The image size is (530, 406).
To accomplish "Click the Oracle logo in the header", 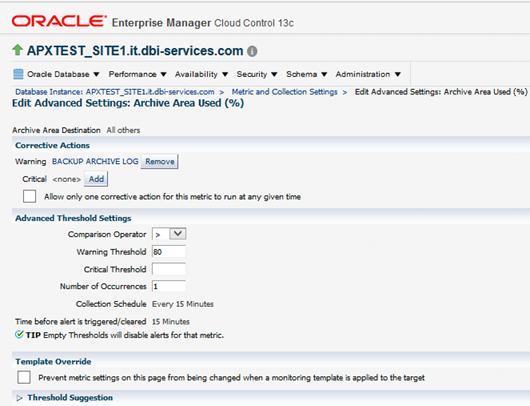I will pyautogui.click(x=59, y=21).
